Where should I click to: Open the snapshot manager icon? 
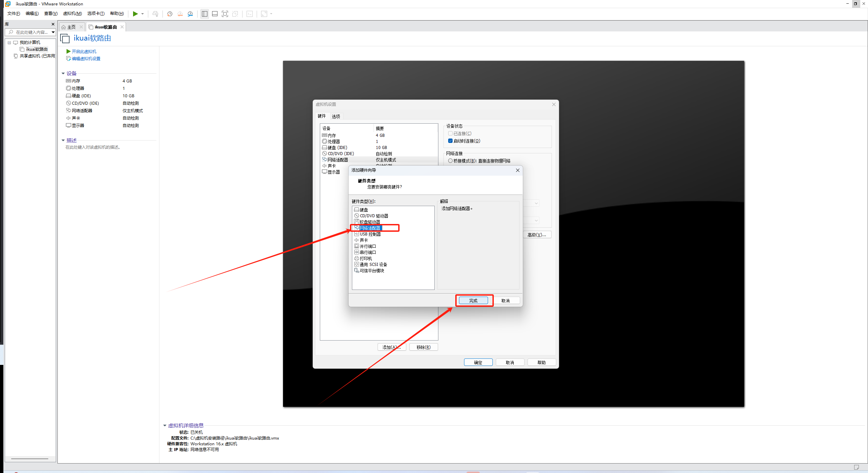pyautogui.click(x=190, y=14)
